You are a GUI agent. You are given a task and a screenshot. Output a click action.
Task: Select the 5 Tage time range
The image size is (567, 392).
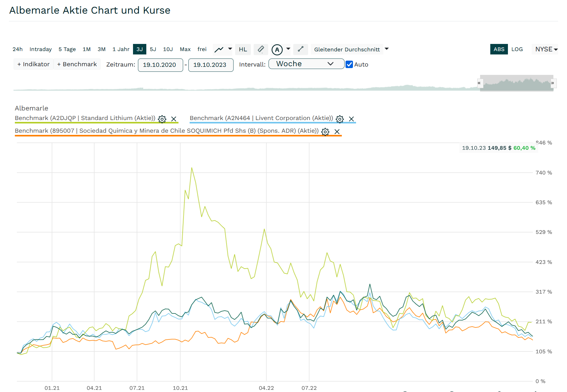67,49
